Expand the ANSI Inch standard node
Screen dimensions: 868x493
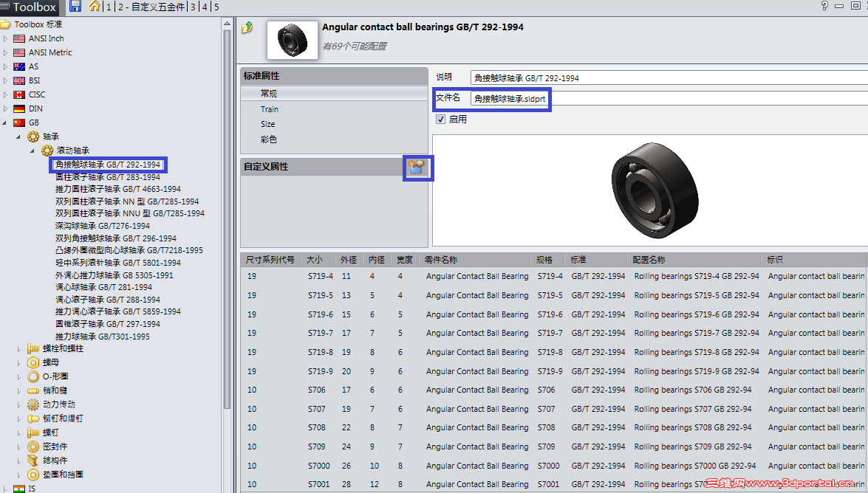[x=5, y=38]
